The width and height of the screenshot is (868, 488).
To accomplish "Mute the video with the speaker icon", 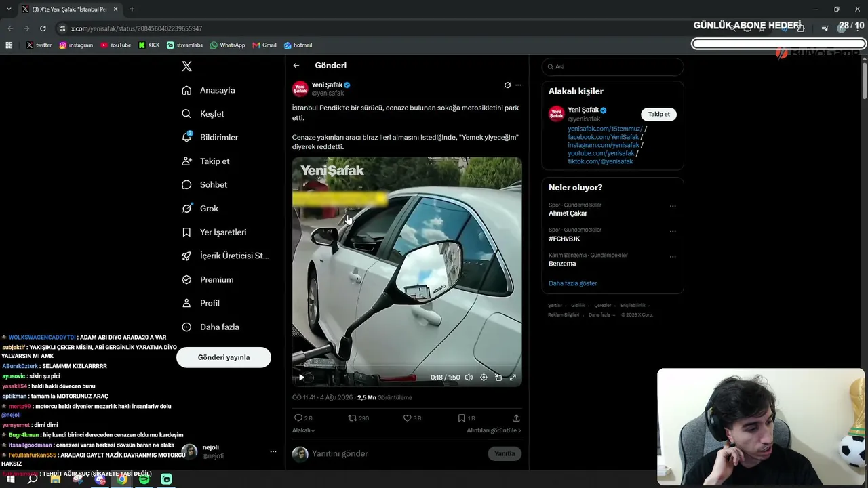I will point(469,378).
